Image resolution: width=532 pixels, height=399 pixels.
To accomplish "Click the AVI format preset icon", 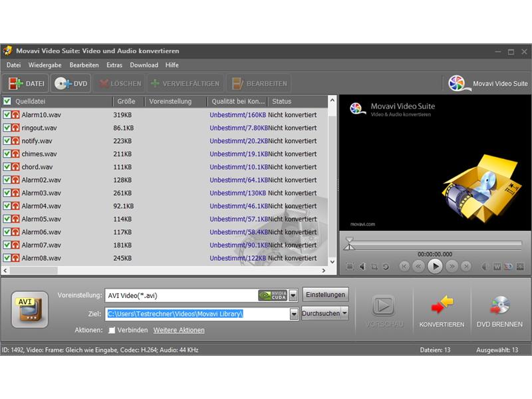I will 30,309.
